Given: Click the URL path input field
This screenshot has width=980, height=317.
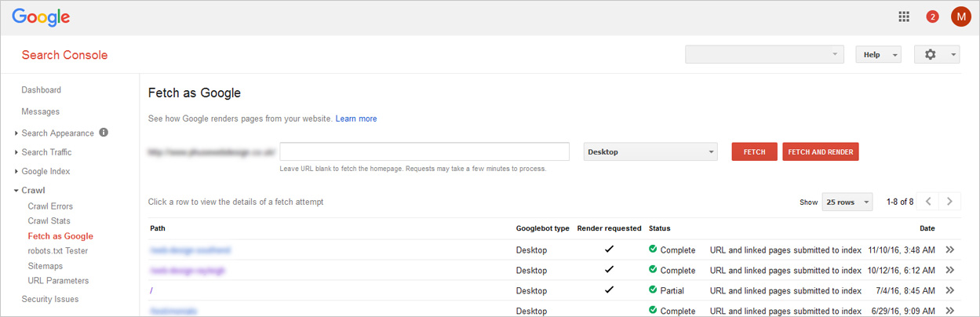Looking at the screenshot, I should [x=424, y=152].
